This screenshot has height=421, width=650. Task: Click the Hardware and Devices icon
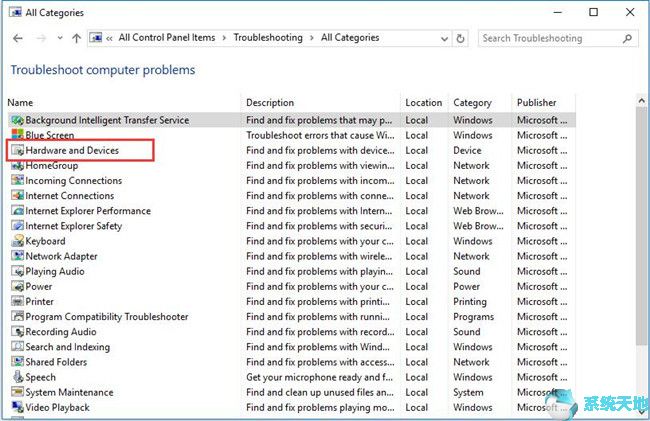click(17, 150)
